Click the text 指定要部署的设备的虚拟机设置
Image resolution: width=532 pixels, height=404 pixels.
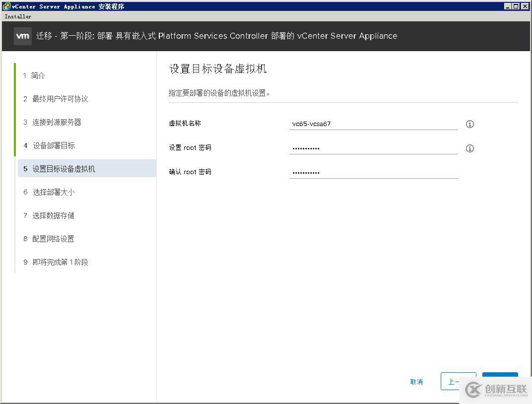click(x=219, y=93)
